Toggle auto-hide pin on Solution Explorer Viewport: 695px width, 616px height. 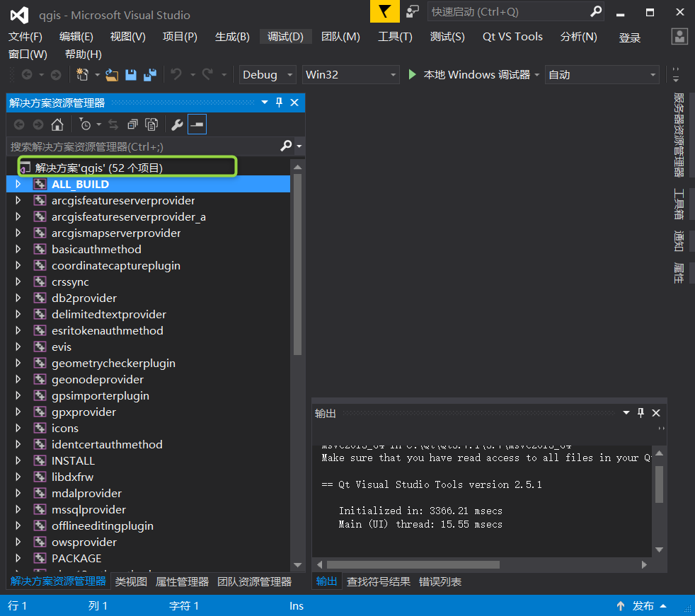pos(280,102)
